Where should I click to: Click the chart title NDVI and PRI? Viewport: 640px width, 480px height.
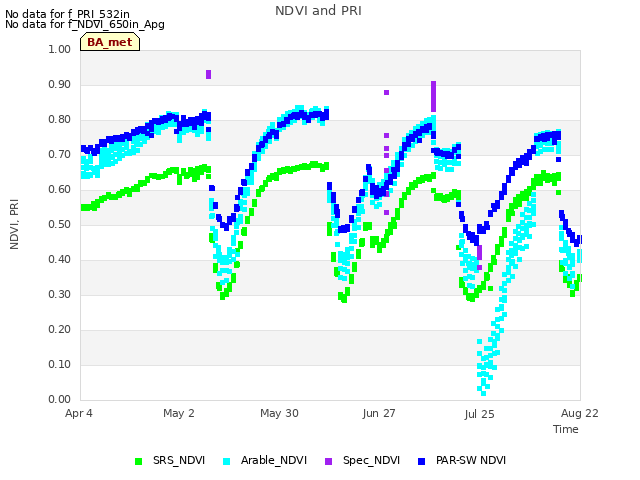tap(318, 11)
